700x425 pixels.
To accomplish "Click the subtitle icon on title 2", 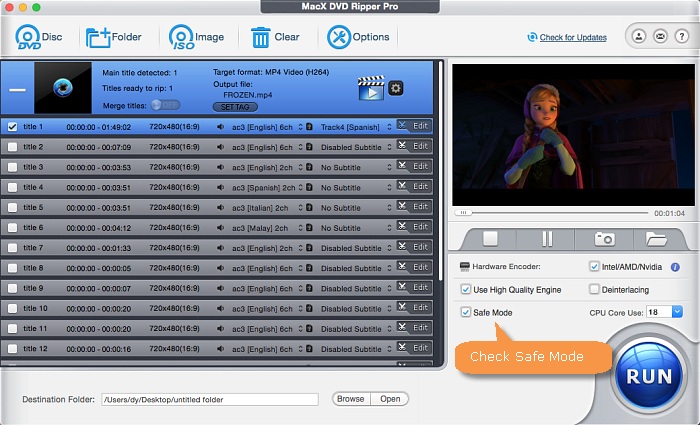I will (x=309, y=147).
